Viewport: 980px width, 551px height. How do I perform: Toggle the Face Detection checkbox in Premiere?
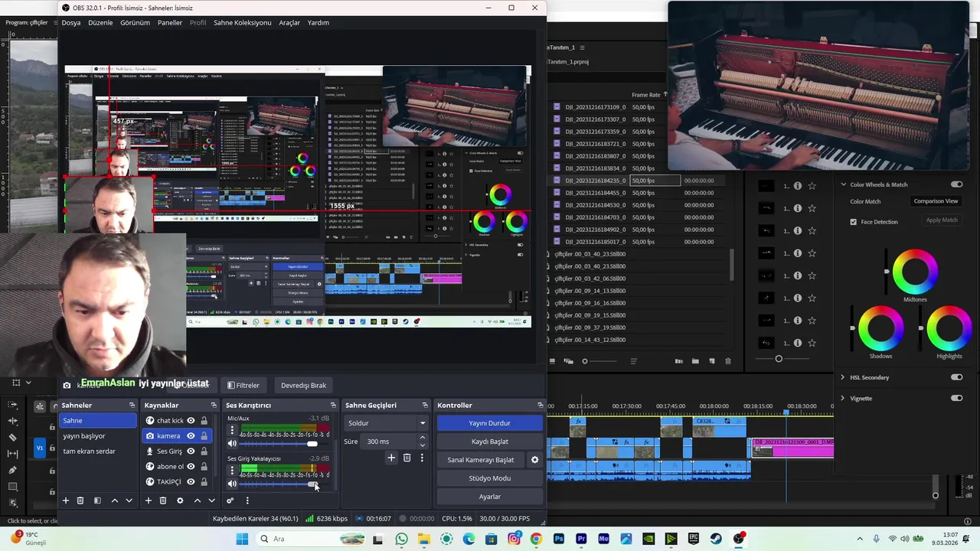click(x=854, y=222)
